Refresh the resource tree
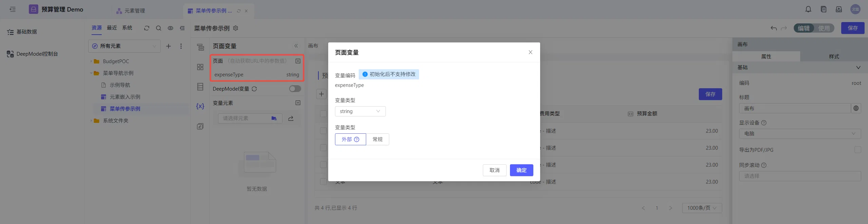Image resolution: width=868 pixels, height=224 pixels. (x=146, y=28)
